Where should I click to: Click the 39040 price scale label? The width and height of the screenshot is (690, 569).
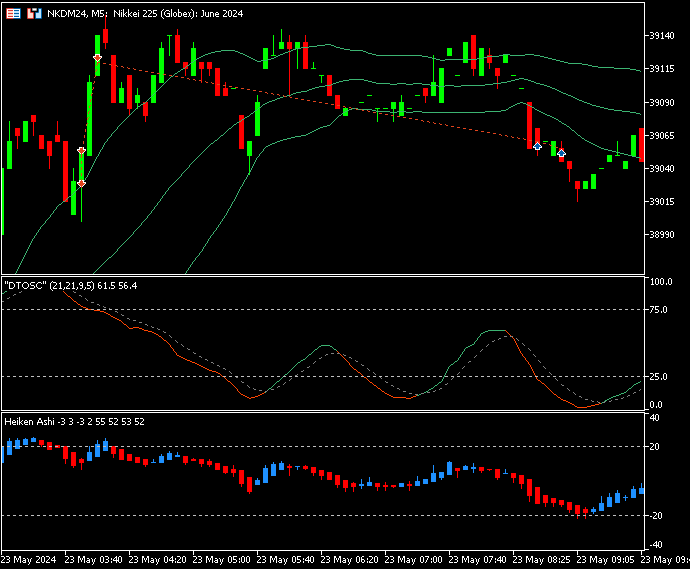click(662, 169)
